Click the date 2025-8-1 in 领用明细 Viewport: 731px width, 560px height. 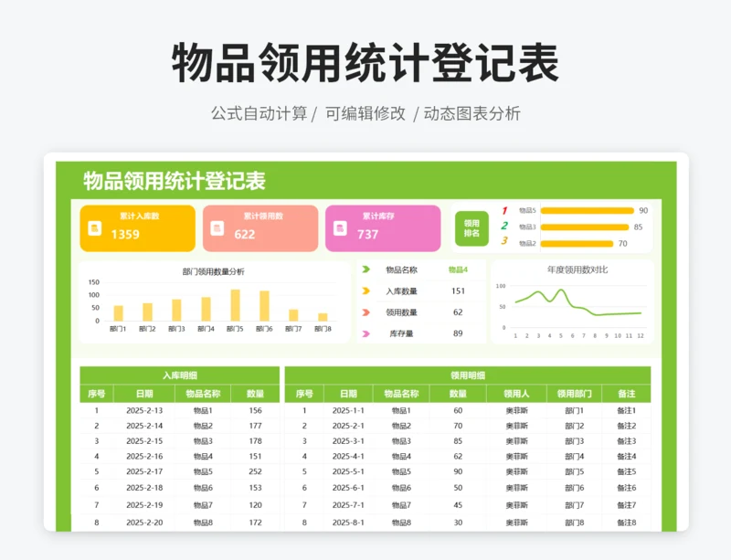(x=348, y=523)
